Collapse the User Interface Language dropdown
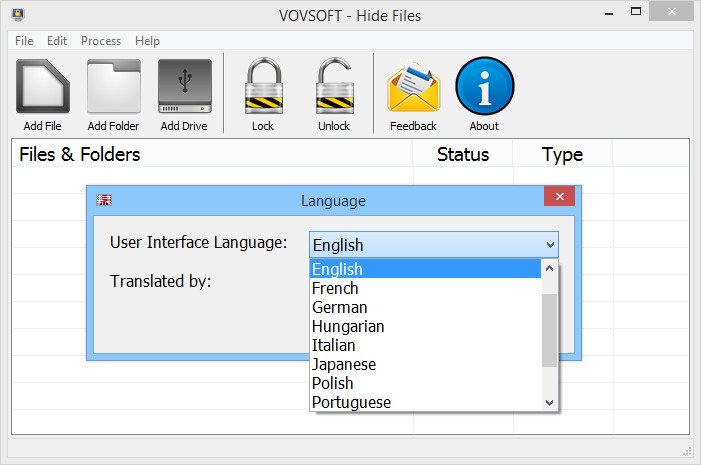Screen dimensions: 701x465 [549, 245]
